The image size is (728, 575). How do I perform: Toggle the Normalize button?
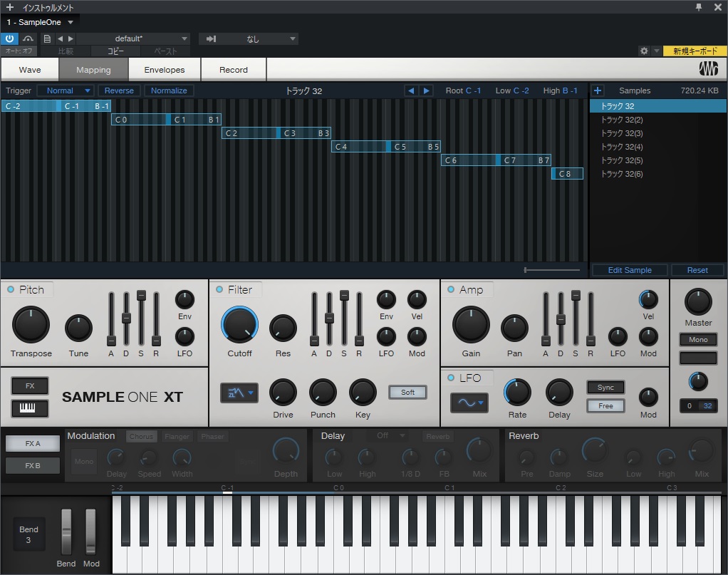(x=169, y=90)
